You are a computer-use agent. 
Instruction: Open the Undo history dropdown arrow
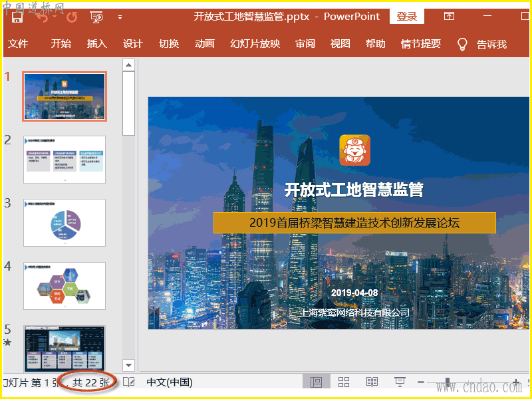tap(55, 17)
